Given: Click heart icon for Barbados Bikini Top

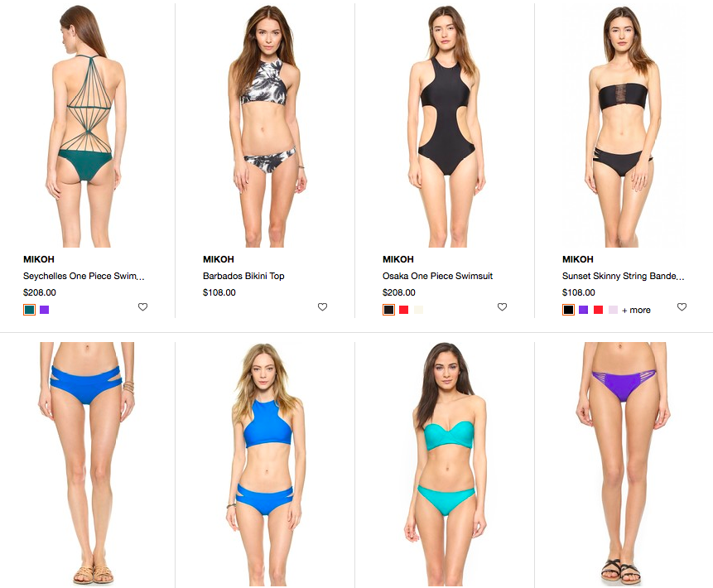Looking at the screenshot, I should coord(322,307).
